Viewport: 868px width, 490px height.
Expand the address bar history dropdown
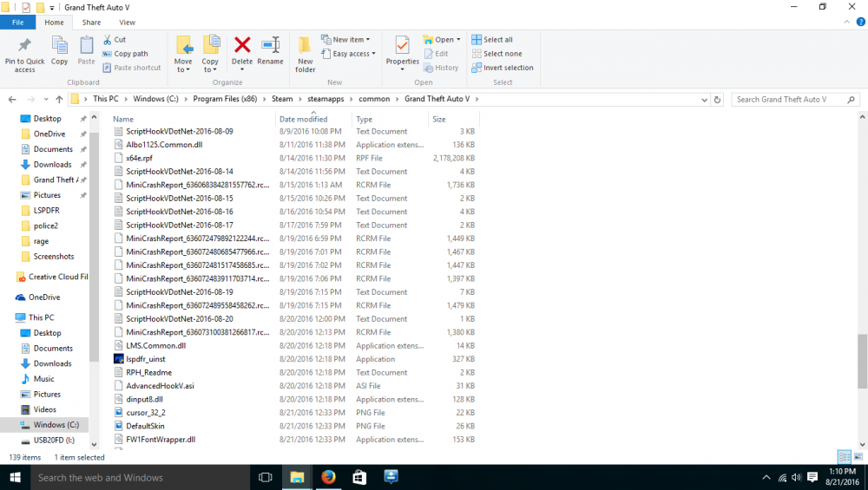pyautogui.click(x=704, y=100)
